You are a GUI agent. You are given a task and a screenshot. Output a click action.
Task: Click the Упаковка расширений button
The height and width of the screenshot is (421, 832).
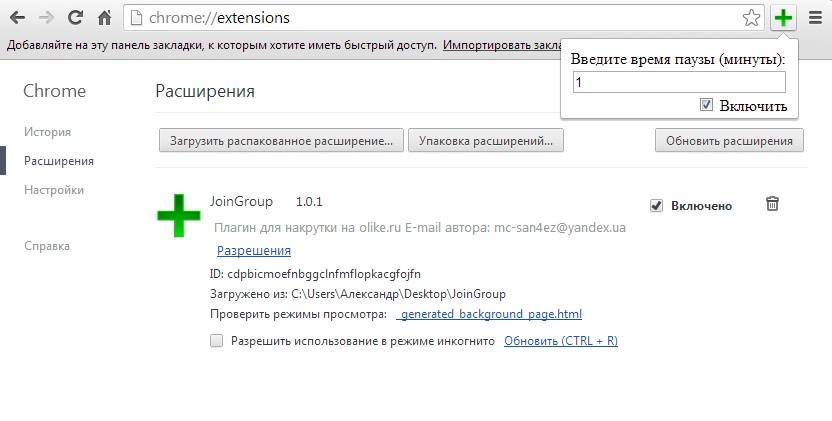[487, 141]
